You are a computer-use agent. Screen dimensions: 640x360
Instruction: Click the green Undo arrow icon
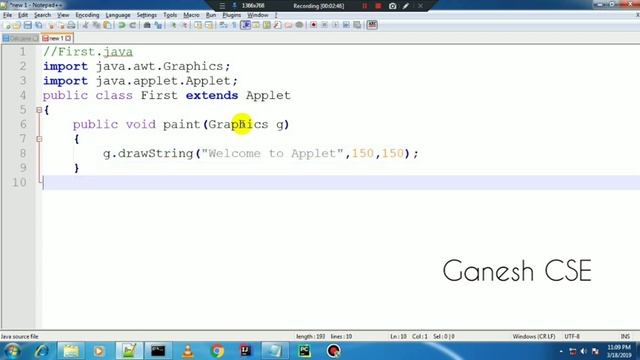122,25
